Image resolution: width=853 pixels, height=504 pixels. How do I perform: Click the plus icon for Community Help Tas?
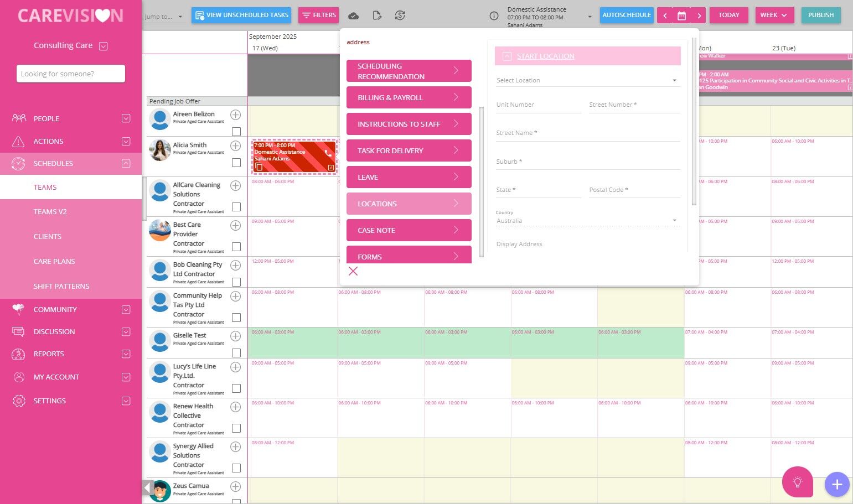coord(236,296)
